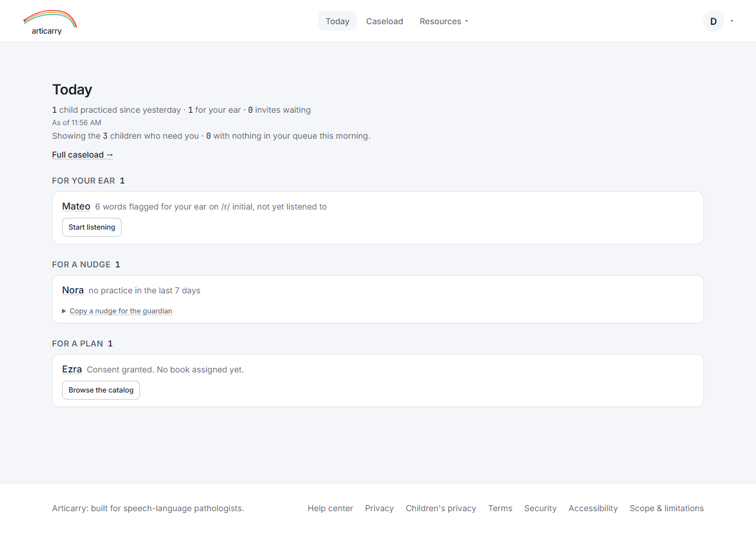The image size is (756, 533).
Task: Open Ezra's child profile link
Action: (72, 369)
